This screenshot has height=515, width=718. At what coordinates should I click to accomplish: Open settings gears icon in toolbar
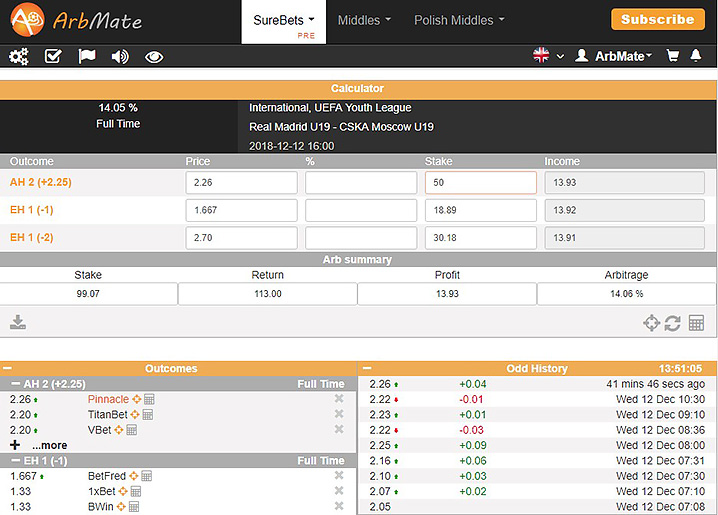tap(19, 56)
